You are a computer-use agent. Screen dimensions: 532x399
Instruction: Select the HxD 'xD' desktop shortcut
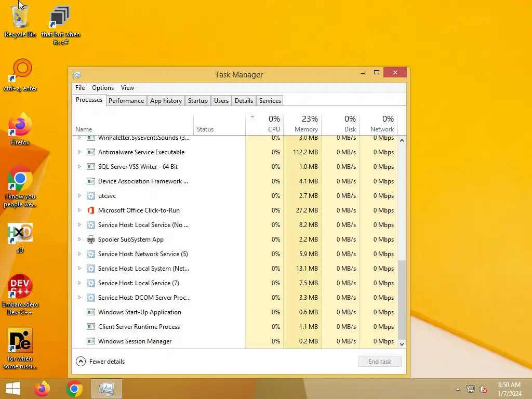tap(20, 237)
